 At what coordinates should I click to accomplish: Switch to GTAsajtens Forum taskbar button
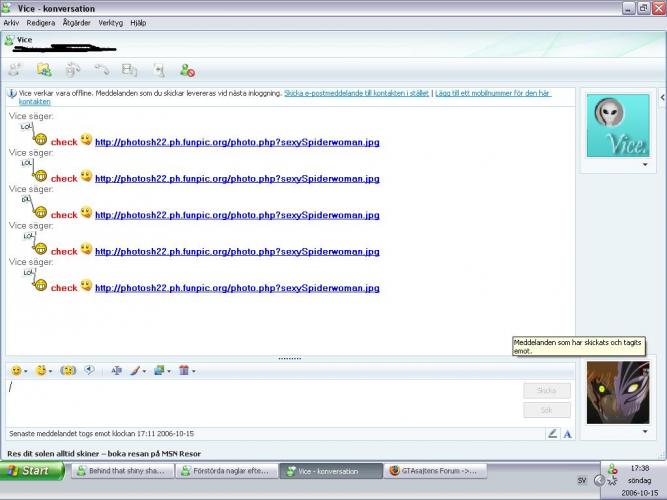point(432,471)
